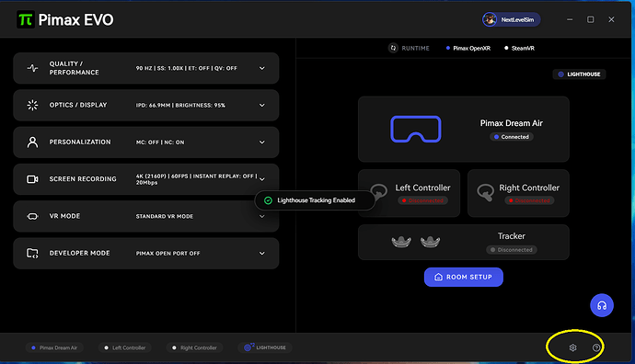The image size is (635, 364).
Task: Click the Pimax Dream Air headset icon
Action: [415, 129]
